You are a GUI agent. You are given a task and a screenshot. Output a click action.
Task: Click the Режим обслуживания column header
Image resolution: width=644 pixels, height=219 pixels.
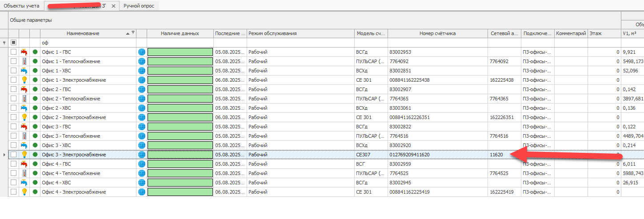[300, 33]
